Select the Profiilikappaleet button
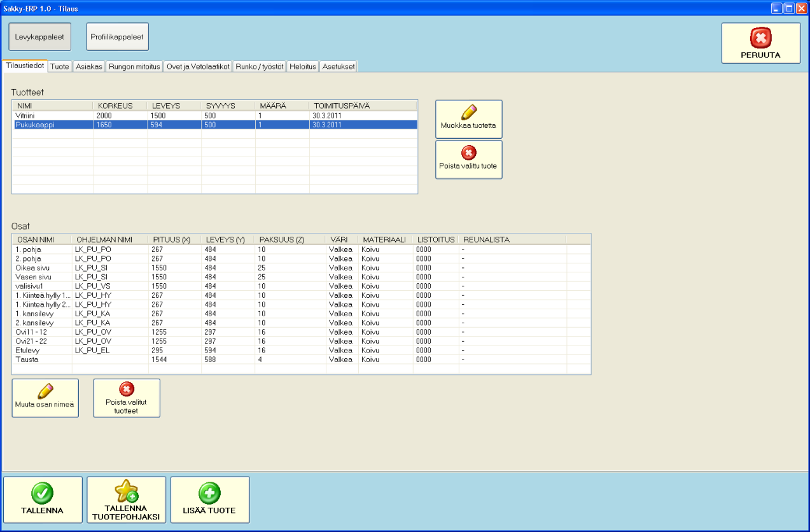The width and height of the screenshot is (810, 532). click(x=117, y=37)
